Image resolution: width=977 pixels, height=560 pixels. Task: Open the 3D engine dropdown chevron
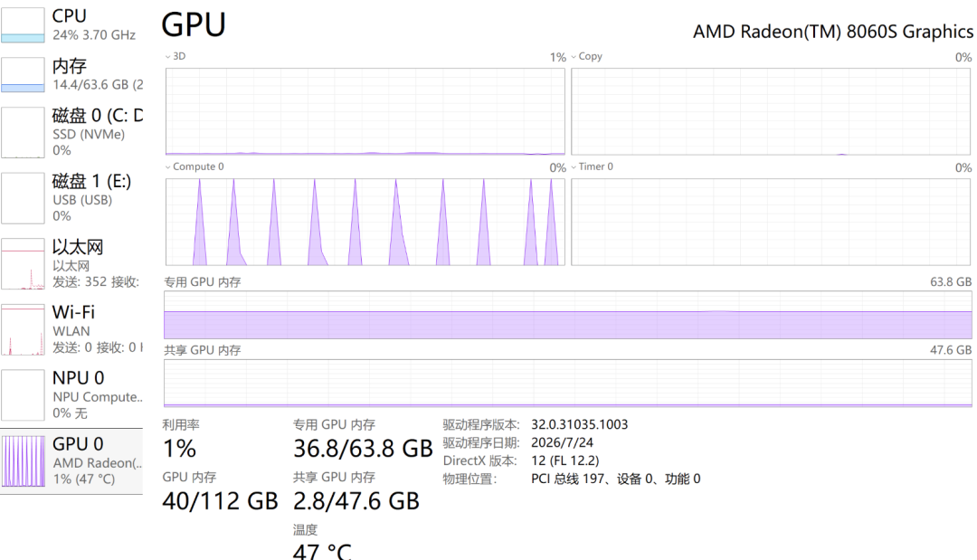[167, 57]
